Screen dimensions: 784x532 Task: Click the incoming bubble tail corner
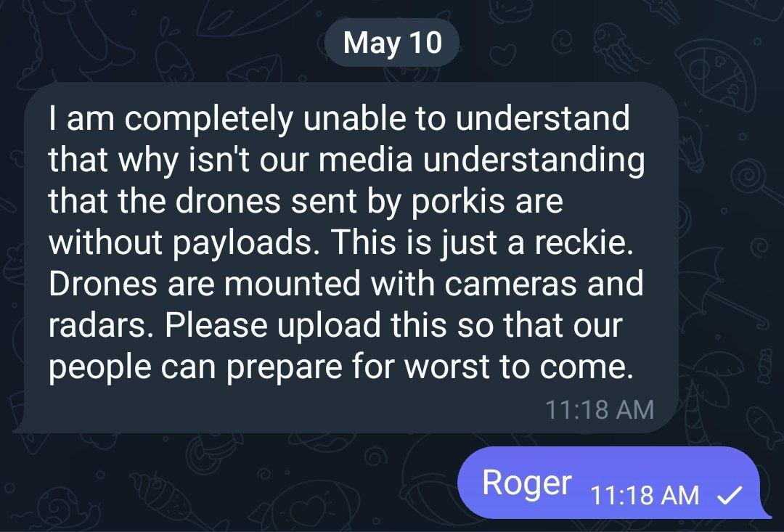click(21, 425)
